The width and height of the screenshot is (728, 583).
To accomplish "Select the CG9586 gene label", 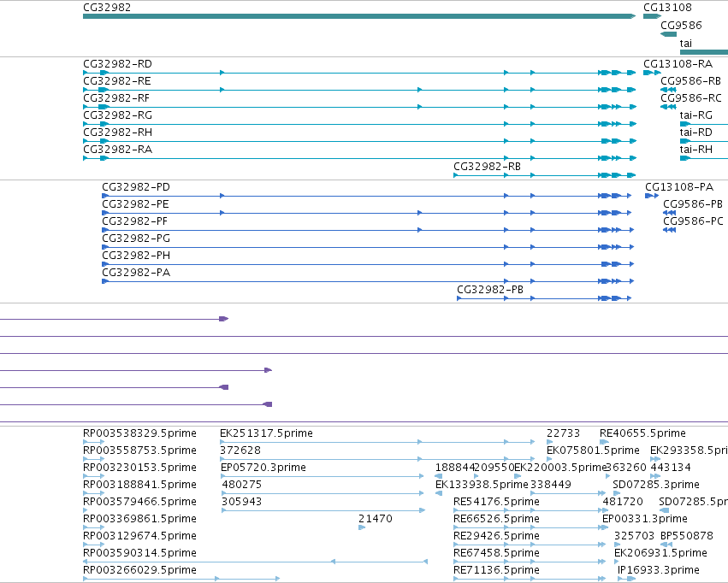I will pos(681,25).
